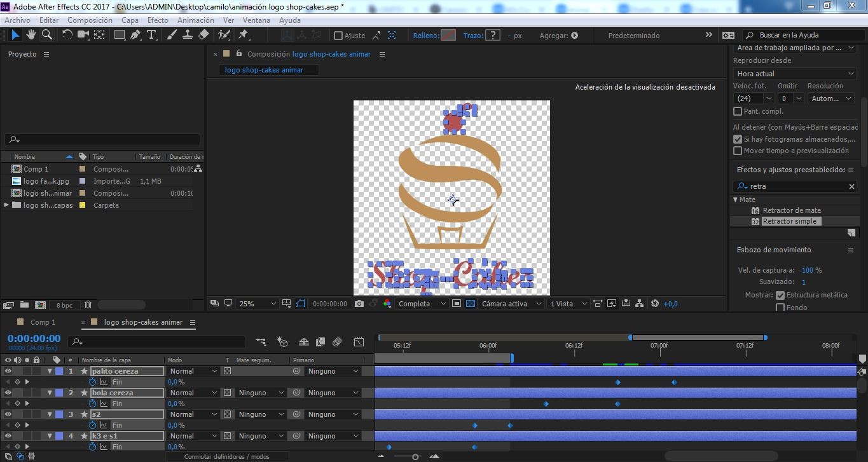Select the Hand tool

[x=31, y=35]
